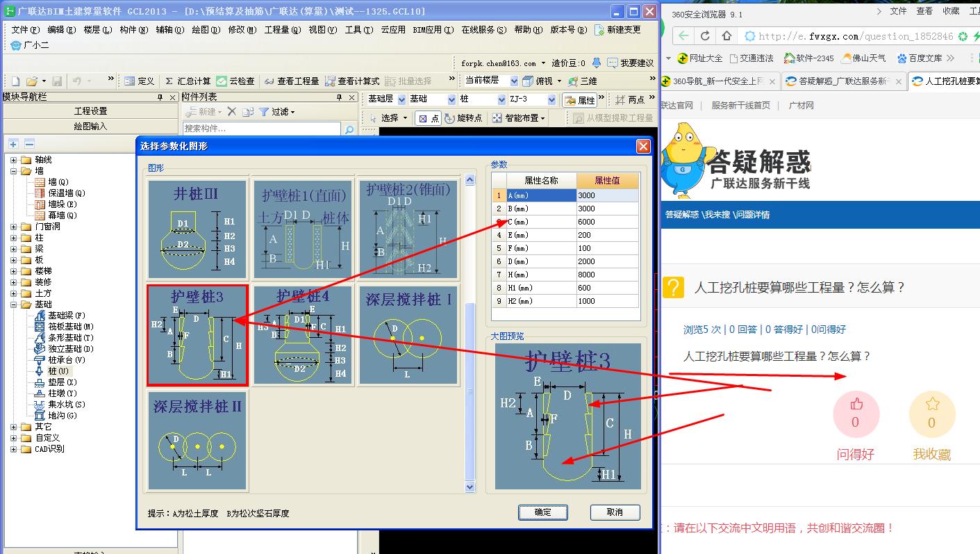The image size is (980, 554).
Task: Open the 过滤 filter dropdown
Action: 277,112
